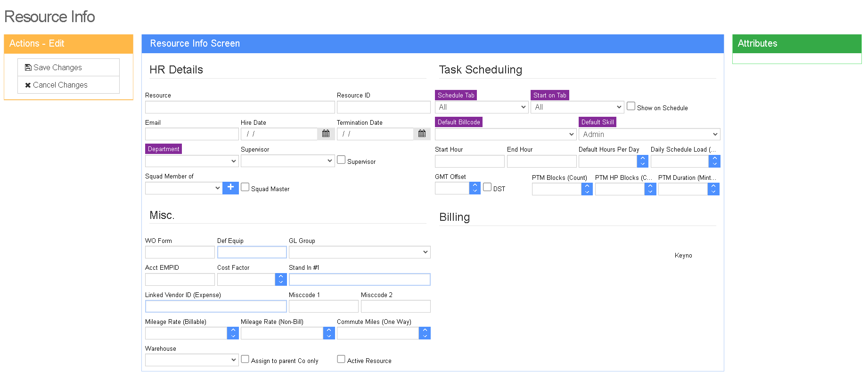868x387 pixels.
Task: Enable the Show on Schedule checkbox
Action: pyautogui.click(x=631, y=106)
